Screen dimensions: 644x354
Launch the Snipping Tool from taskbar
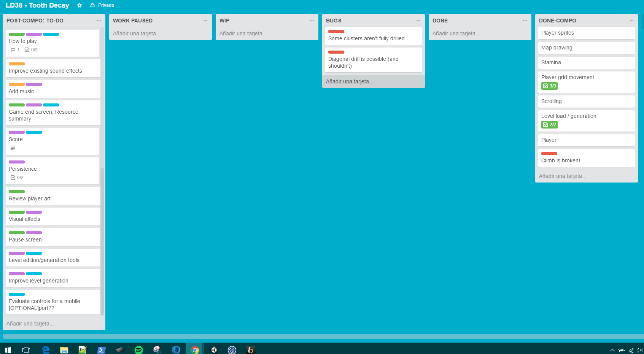pos(157,350)
